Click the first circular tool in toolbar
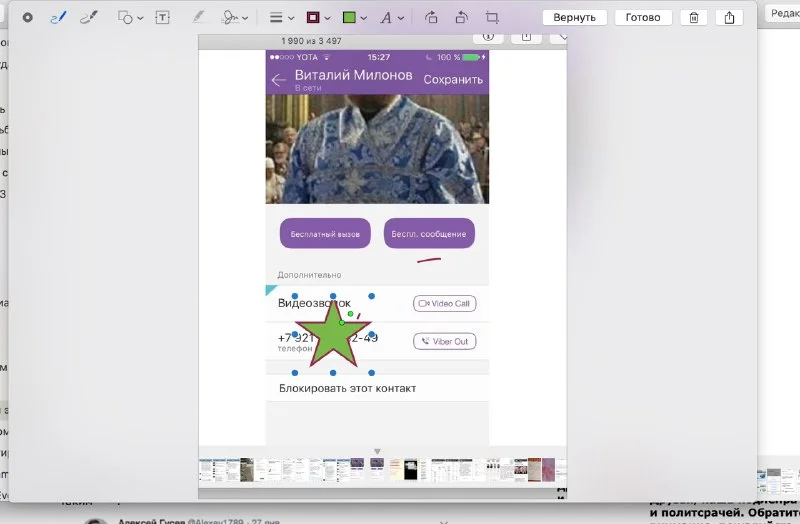 (27, 18)
